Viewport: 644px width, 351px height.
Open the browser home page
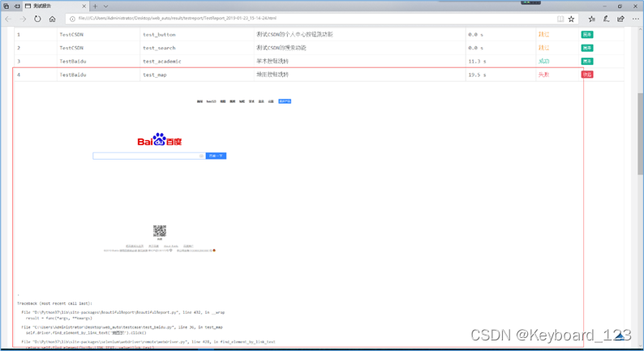click(52, 19)
